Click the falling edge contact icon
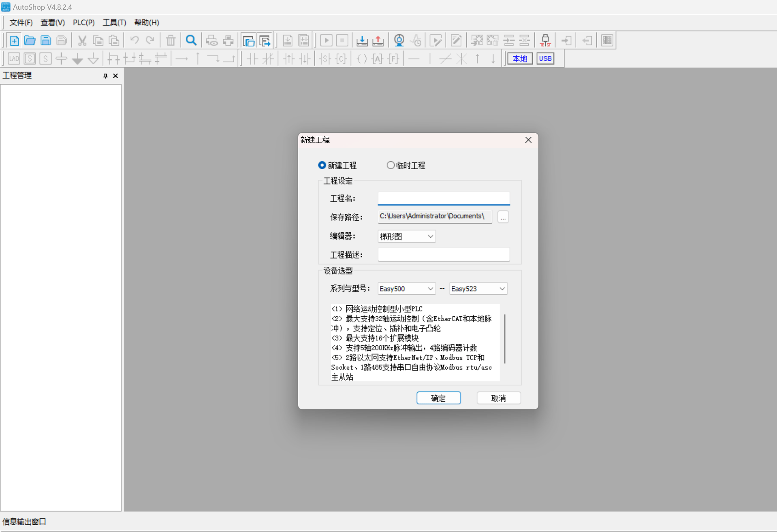Screen dimensions: 777x532 pos(305,59)
